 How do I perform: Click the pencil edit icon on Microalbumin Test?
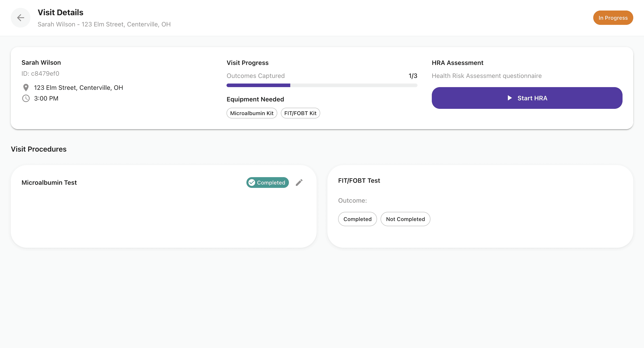click(299, 183)
